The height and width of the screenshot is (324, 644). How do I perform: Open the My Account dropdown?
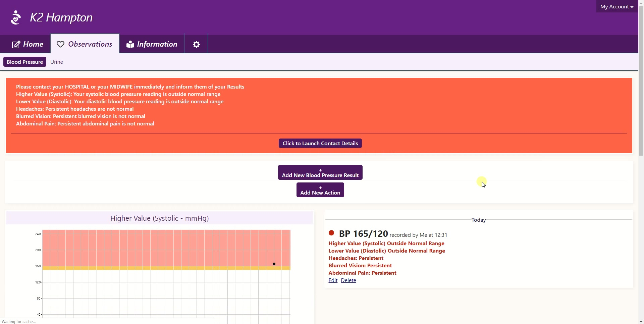click(x=616, y=7)
